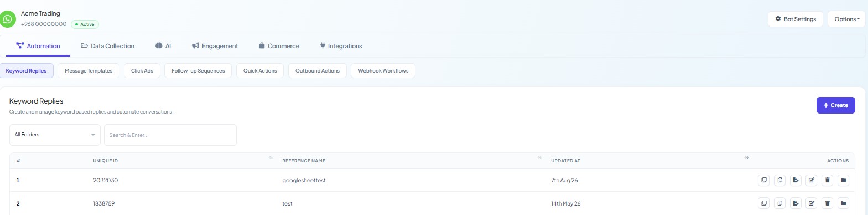Edit the googlesheettest reply
This screenshot has width=868, height=215.
click(x=812, y=180)
